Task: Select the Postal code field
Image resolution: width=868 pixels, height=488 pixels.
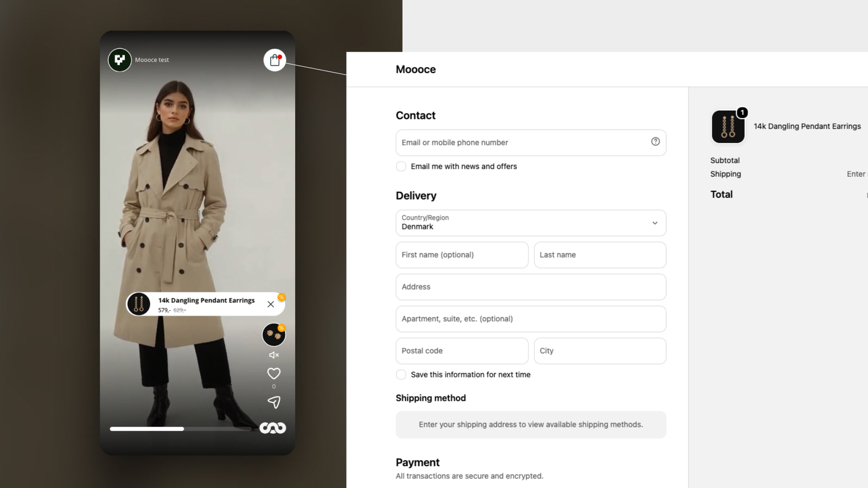Action: click(462, 351)
